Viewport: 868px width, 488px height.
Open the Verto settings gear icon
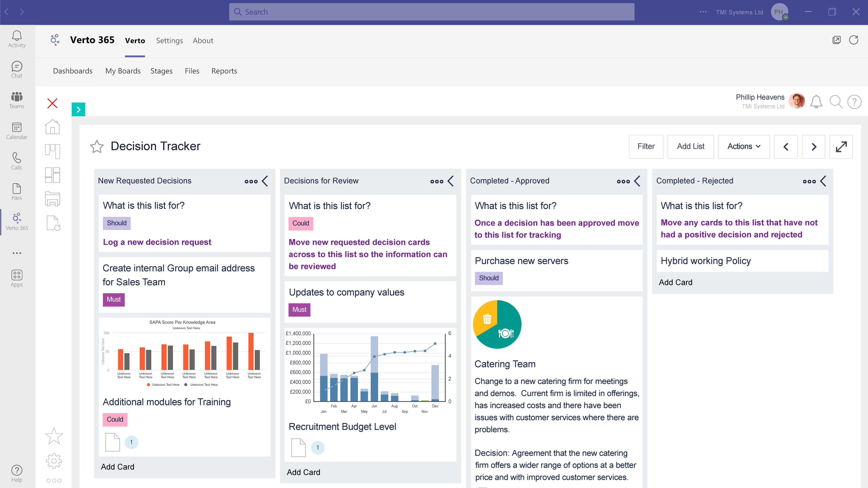(x=54, y=461)
